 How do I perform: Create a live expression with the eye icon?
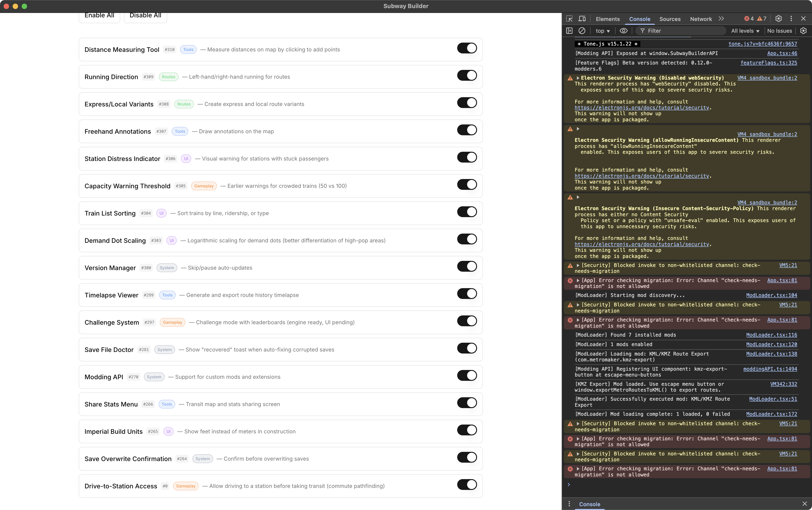click(x=623, y=31)
